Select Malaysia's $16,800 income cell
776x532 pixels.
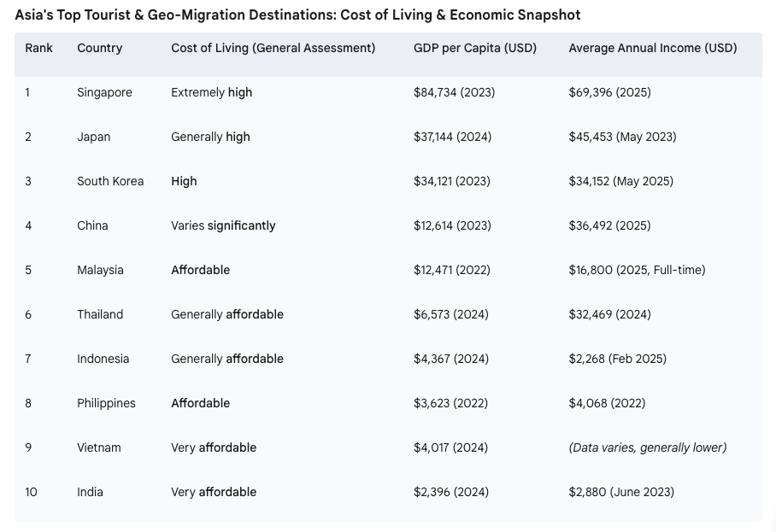pos(637,270)
